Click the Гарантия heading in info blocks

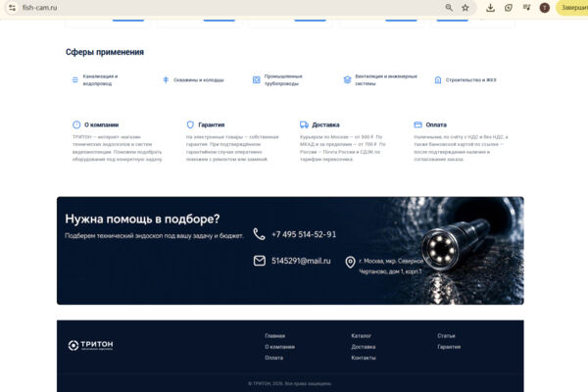pos(212,124)
